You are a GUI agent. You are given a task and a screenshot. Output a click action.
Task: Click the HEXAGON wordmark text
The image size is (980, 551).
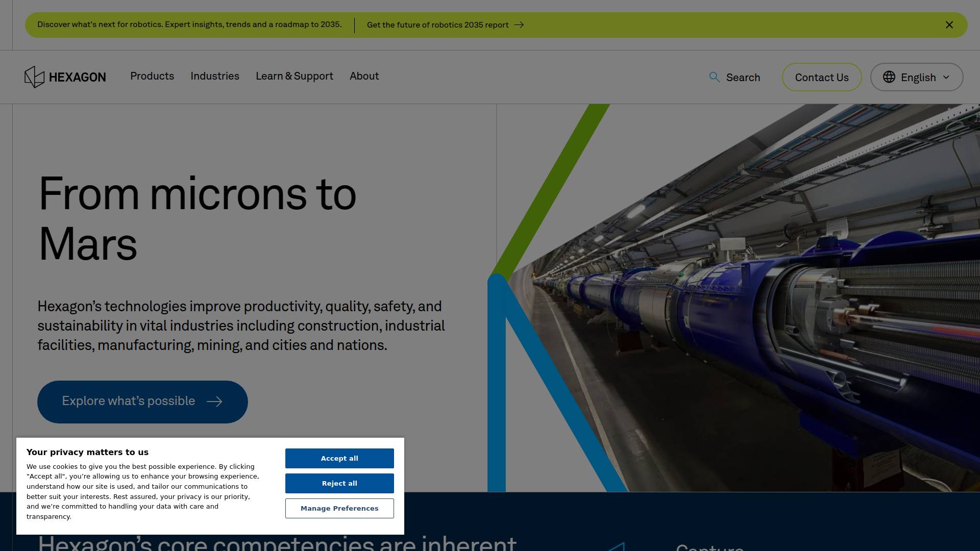(78, 78)
